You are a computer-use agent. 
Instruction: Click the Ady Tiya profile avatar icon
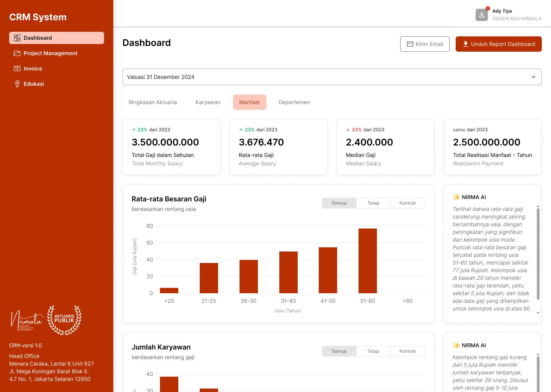click(x=481, y=15)
